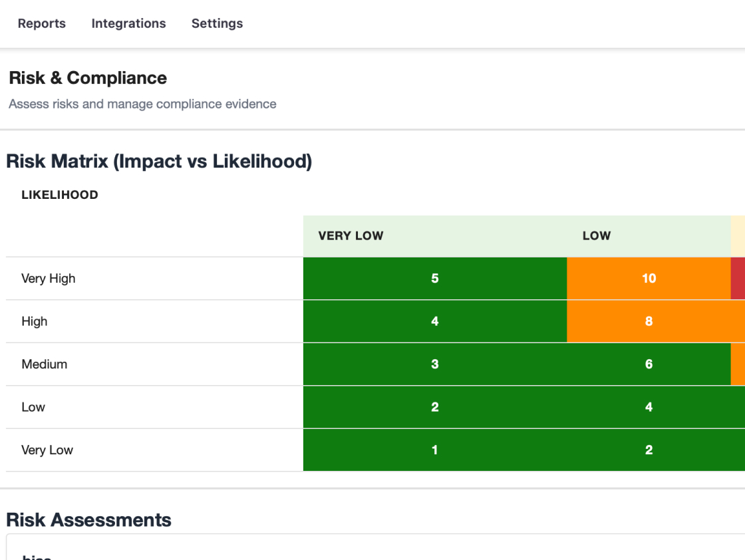This screenshot has height=560, width=745.
Task: Switch to the Reports tab
Action: 41,23
